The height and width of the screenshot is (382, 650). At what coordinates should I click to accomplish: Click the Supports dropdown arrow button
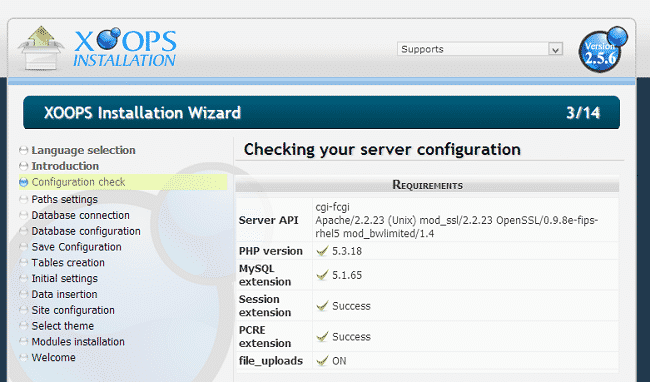[555, 49]
